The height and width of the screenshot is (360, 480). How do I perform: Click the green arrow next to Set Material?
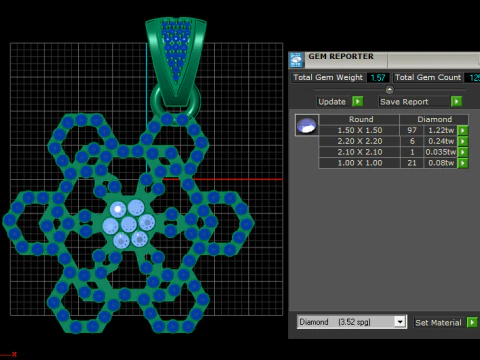tap(472, 322)
